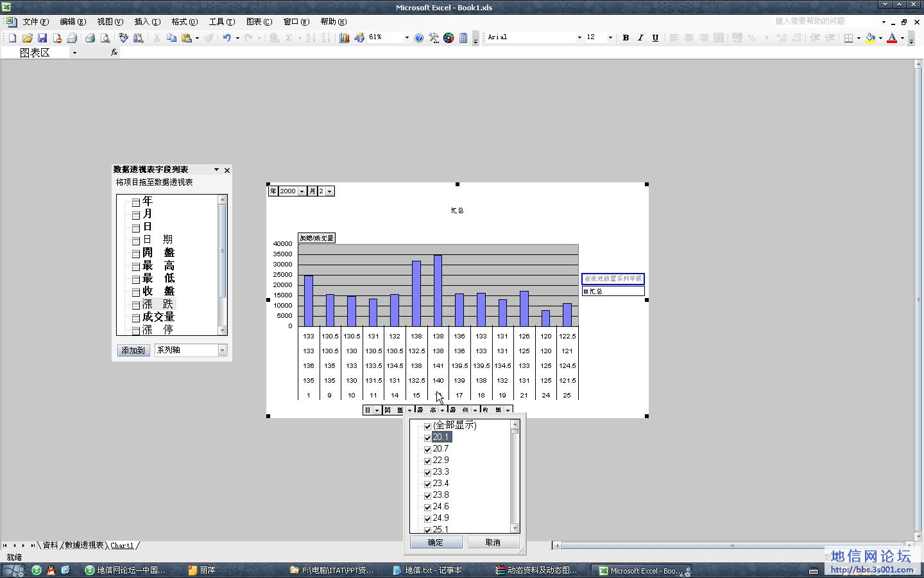Select the 成交量 field in field list
This screenshot has height=578, width=924.
tap(158, 317)
